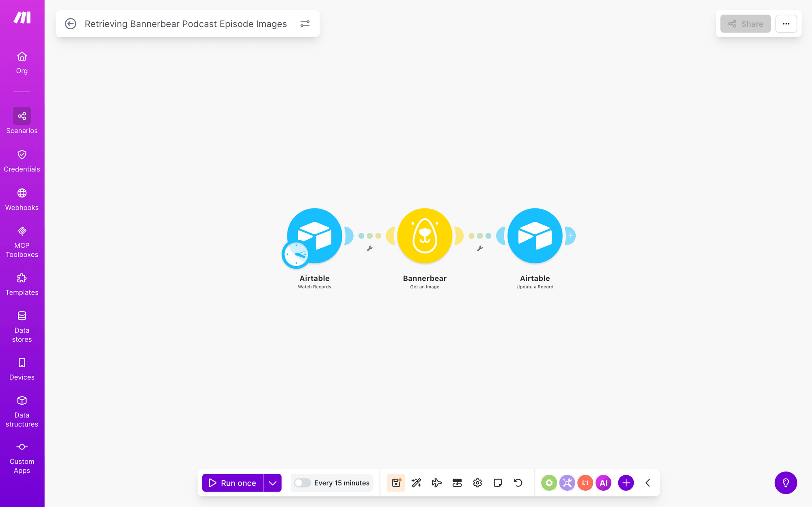Image resolution: width=812 pixels, height=507 pixels.
Task: Click the Run once button
Action: [x=233, y=483]
